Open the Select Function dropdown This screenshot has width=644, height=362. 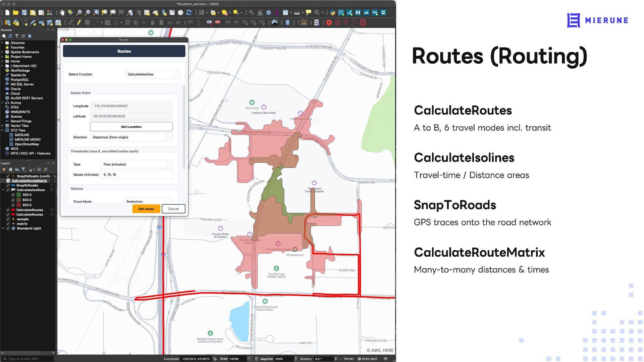tap(152, 74)
